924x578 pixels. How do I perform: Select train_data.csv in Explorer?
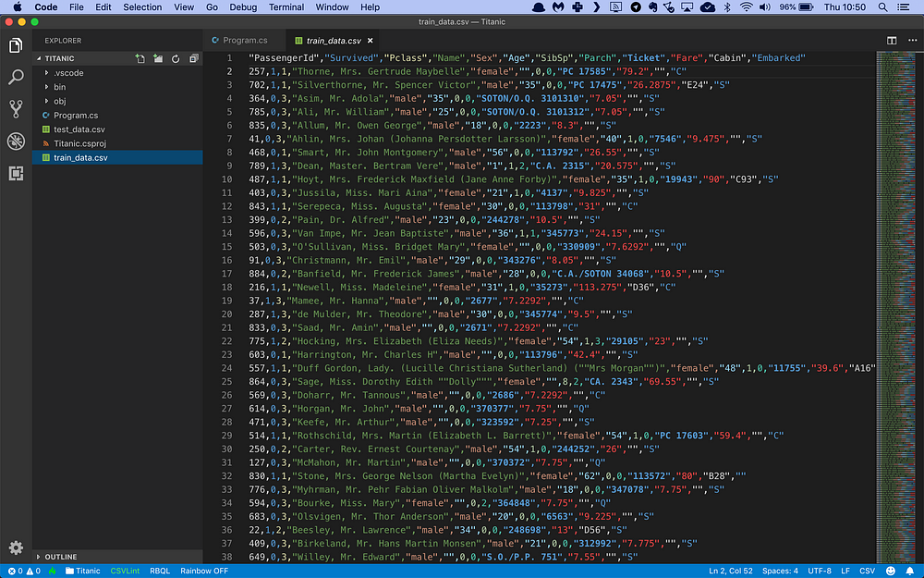tap(117, 157)
